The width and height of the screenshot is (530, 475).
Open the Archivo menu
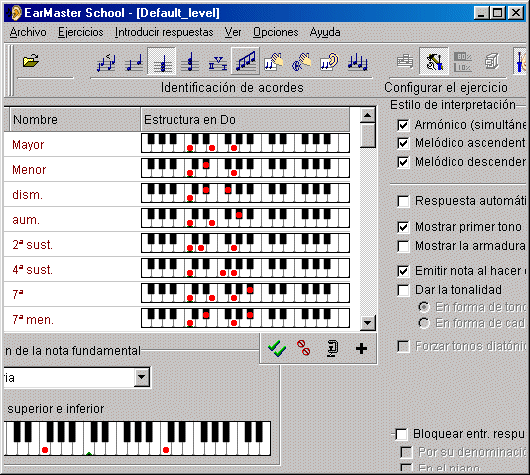[x=28, y=32]
